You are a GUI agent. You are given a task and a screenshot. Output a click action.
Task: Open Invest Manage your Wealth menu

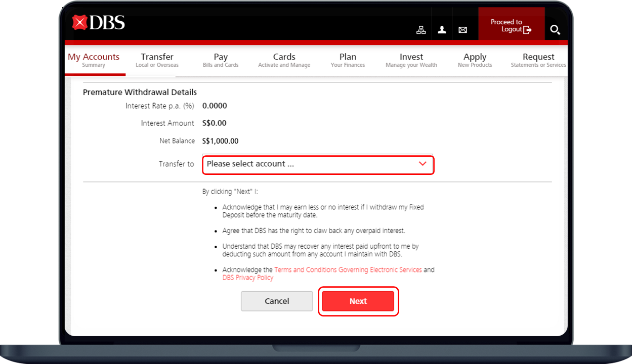coord(411,60)
